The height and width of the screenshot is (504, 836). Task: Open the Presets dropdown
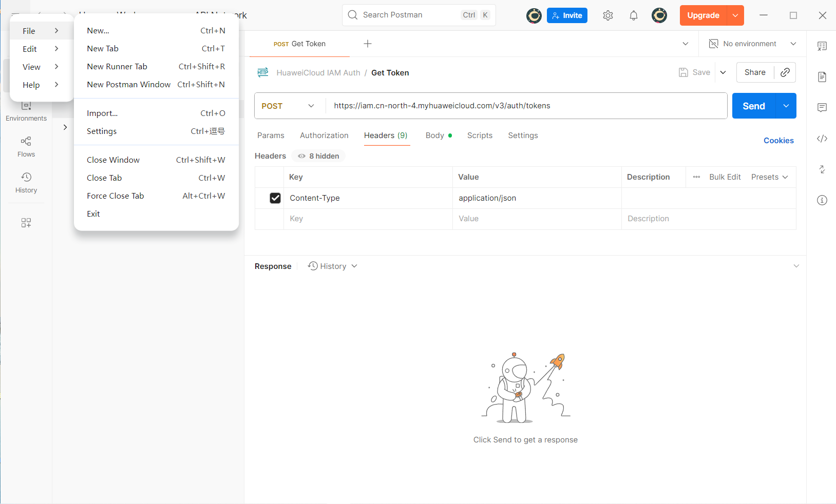(769, 177)
